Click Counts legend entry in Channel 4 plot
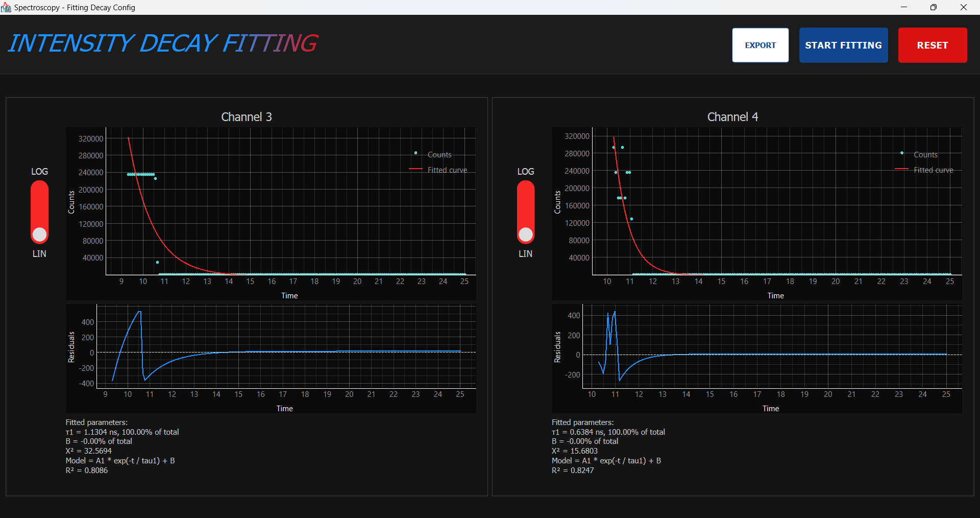The width and height of the screenshot is (980, 518). coord(919,154)
